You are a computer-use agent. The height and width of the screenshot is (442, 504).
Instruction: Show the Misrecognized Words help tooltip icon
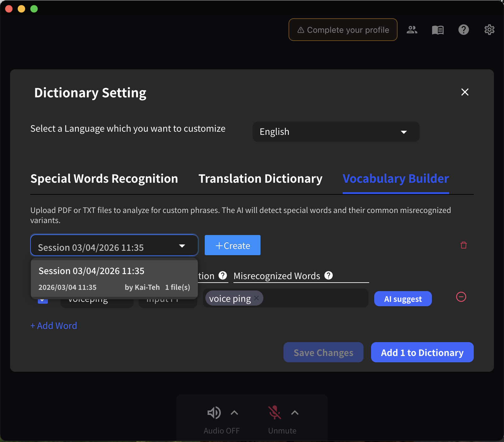(x=329, y=275)
